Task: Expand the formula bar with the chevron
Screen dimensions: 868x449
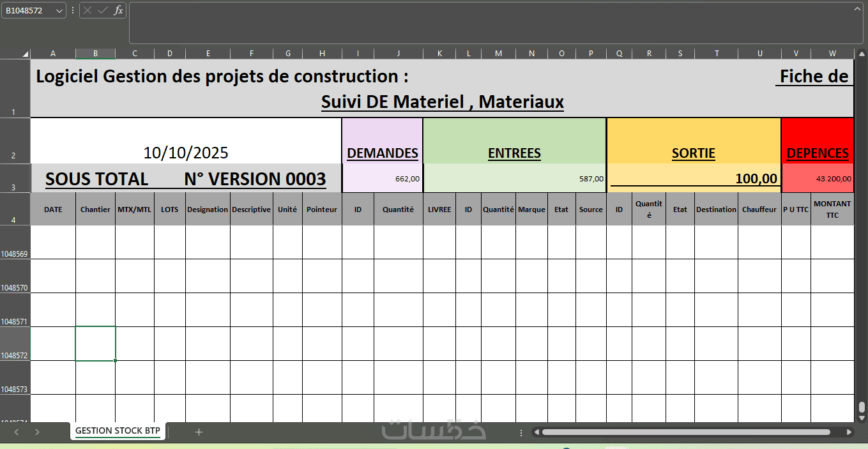Action: pos(857,8)
